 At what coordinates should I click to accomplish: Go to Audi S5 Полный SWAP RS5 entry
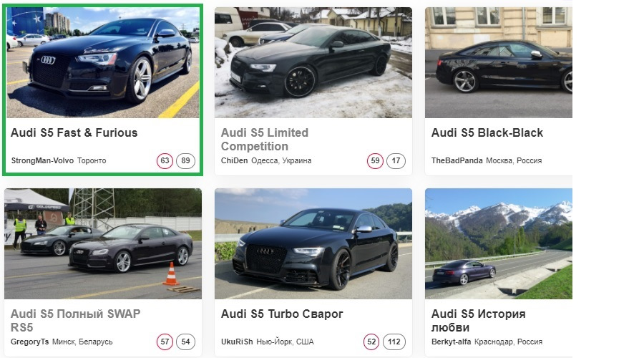(76, 321)
